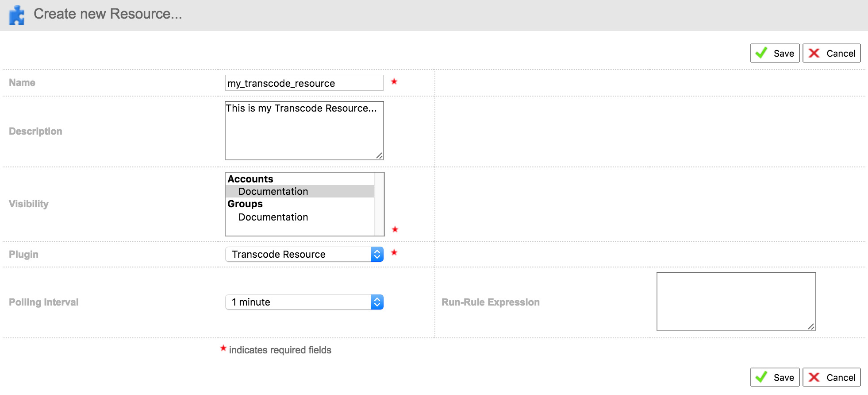Click the Visibility list scrollbar
Screen dimensions: 868x395
(x=379, y=204)
